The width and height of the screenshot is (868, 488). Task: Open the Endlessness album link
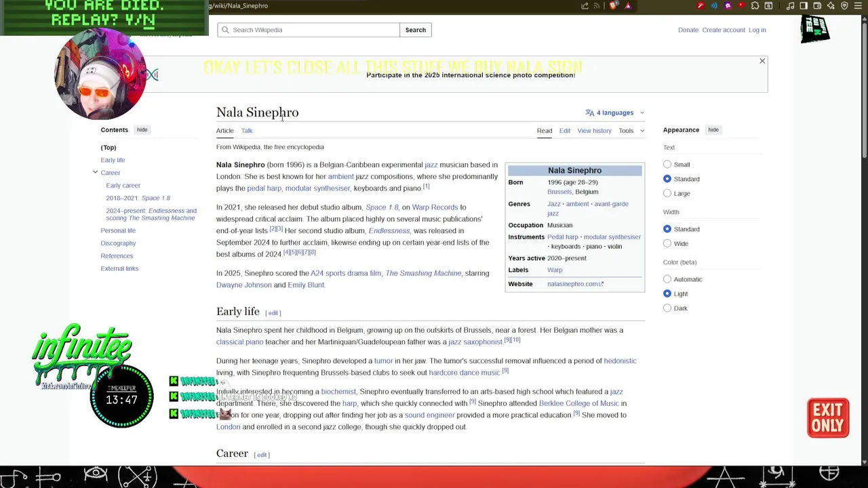click(389, 231)
